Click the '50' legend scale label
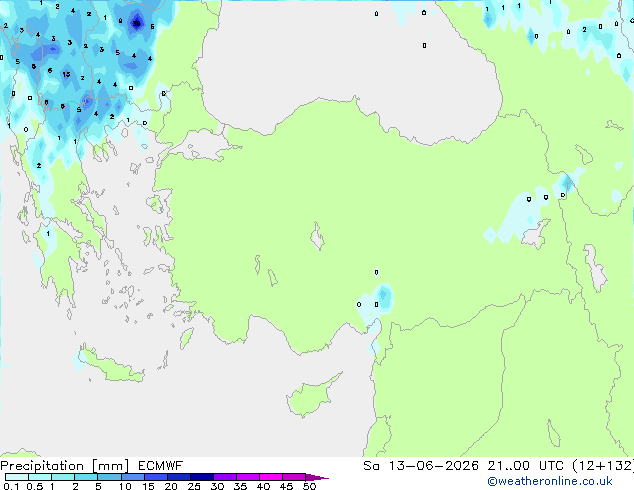 pyautogui.click(x=309, y=486)
